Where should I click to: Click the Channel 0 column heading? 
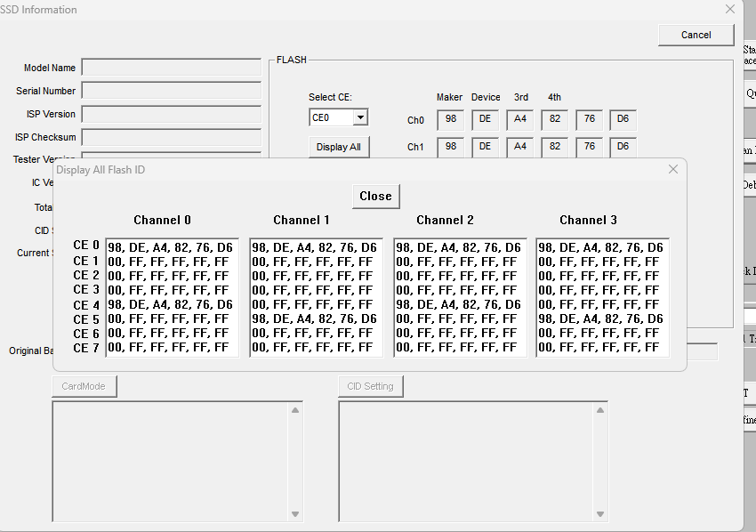pyautogui.click(x=162, y=221)
